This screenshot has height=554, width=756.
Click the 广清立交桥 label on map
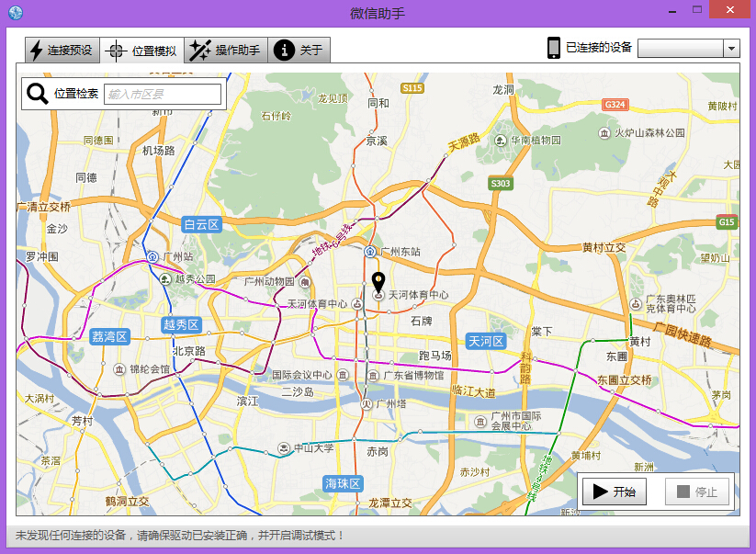pos(43,207)
